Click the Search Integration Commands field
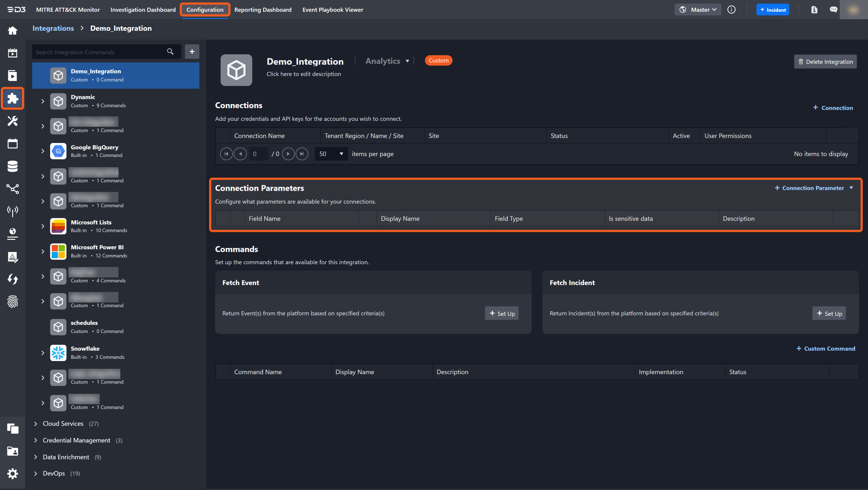The height and width of the screenshot is (490, 868). pyautogui.click(x=98, y=52)
